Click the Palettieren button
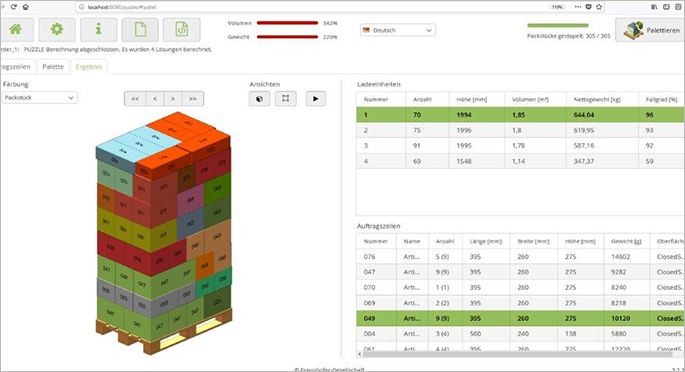Image resolution: width=685 pixels, height=372 pixels. pos(650,30)
